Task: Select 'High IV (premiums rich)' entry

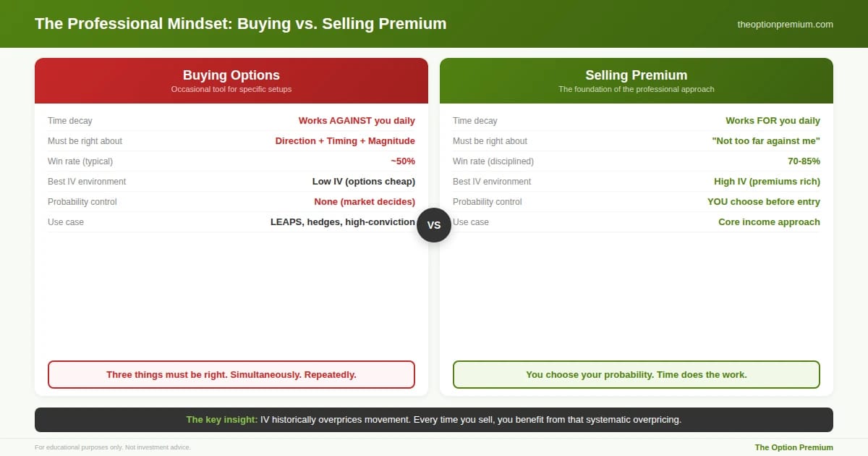Action: click(767, 182)
